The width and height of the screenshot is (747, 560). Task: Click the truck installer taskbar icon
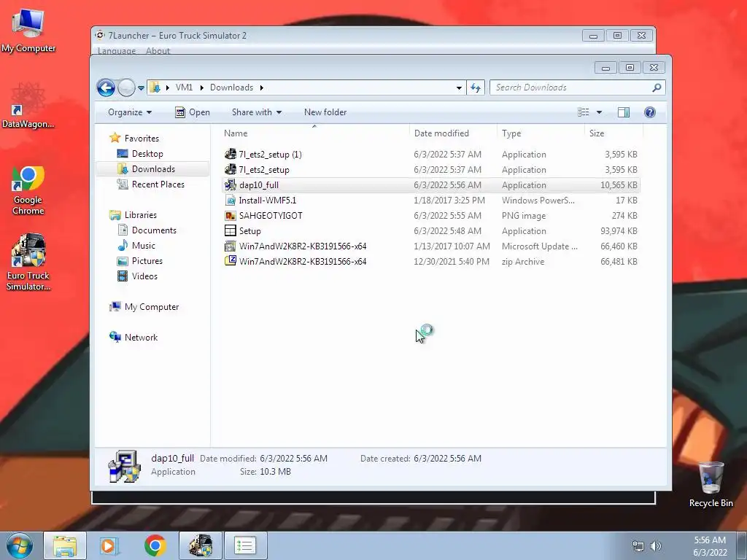201,545
